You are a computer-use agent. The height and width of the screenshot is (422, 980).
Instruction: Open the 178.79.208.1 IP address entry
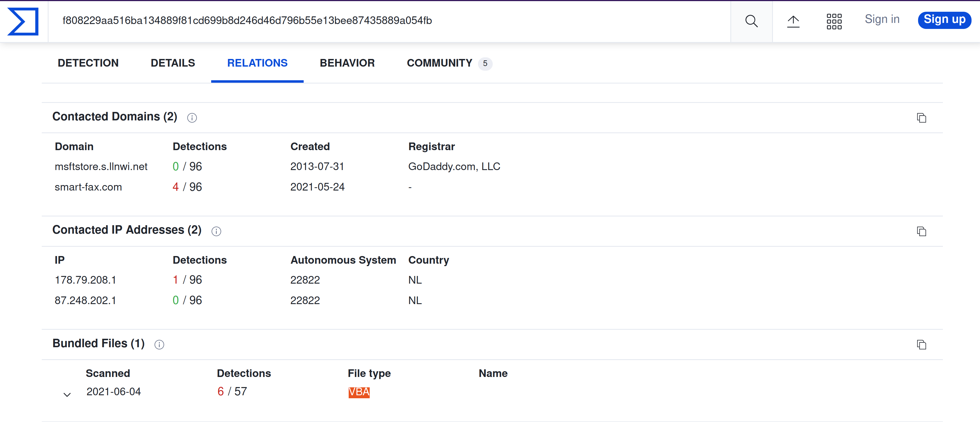(85, 280)
